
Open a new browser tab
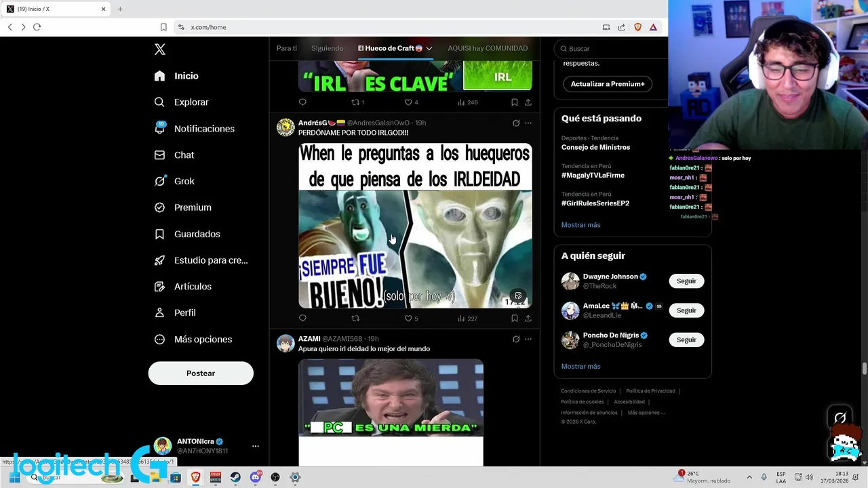click(120, 9)
